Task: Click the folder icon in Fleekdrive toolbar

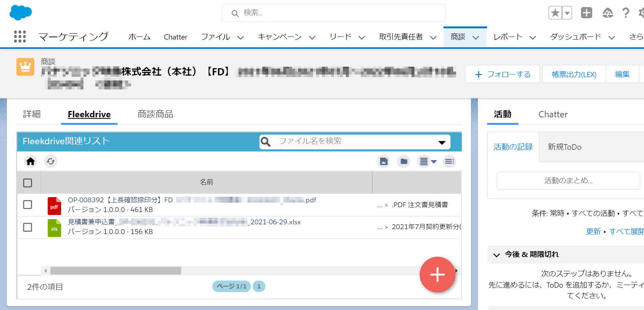Action: click(404, 161)
